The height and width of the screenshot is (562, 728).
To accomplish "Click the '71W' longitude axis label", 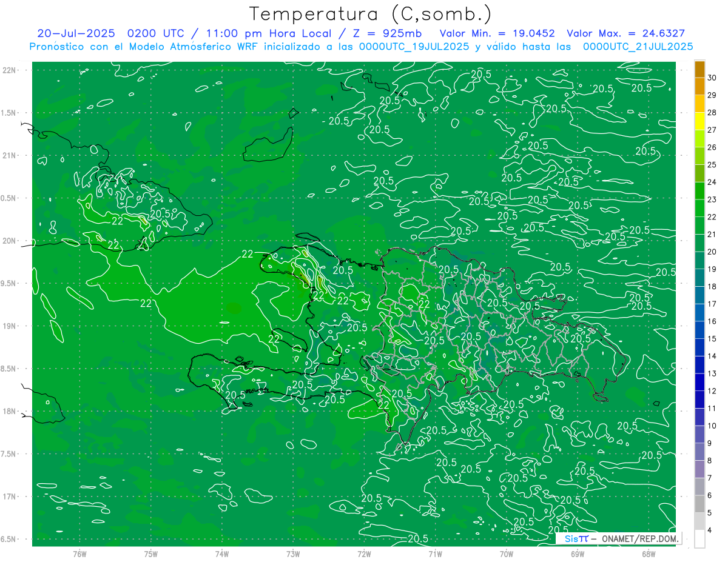I will tap(435, 554).
